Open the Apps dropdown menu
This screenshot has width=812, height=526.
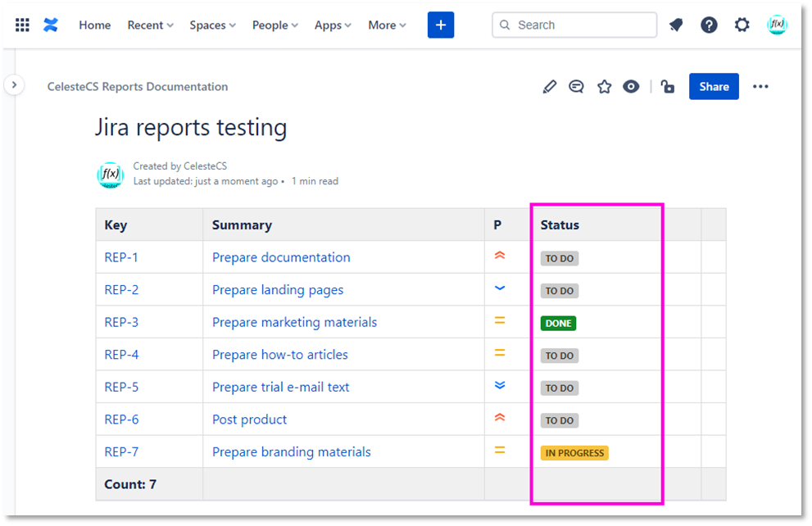[333, 25]
